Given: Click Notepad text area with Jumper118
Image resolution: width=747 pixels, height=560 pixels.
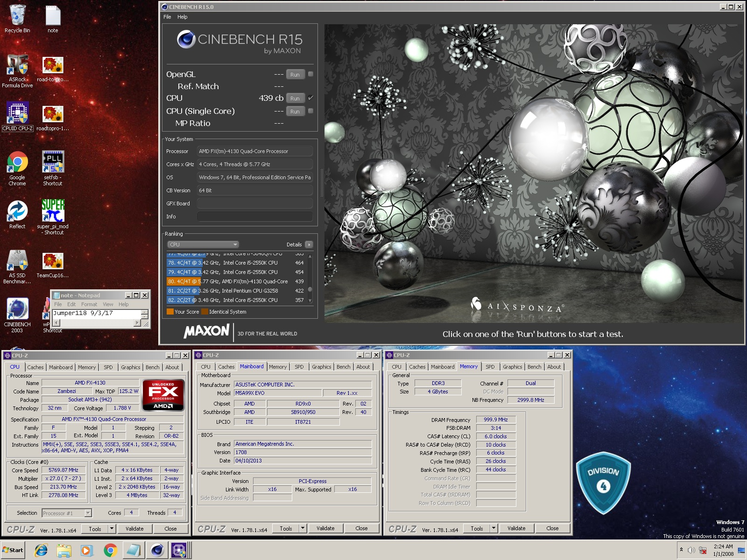Looking at the screenshot, I should [x=97, y=314].
